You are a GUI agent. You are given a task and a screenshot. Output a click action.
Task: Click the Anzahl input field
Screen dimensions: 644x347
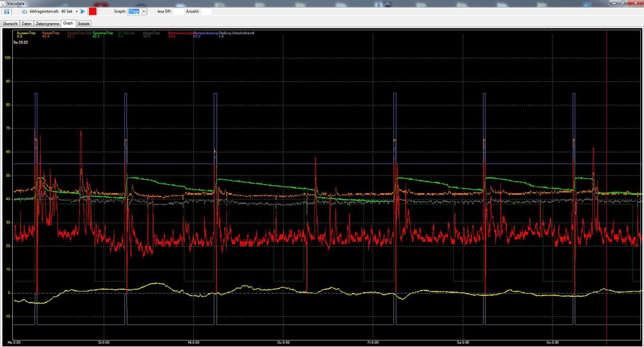click(x=206, y=12)
